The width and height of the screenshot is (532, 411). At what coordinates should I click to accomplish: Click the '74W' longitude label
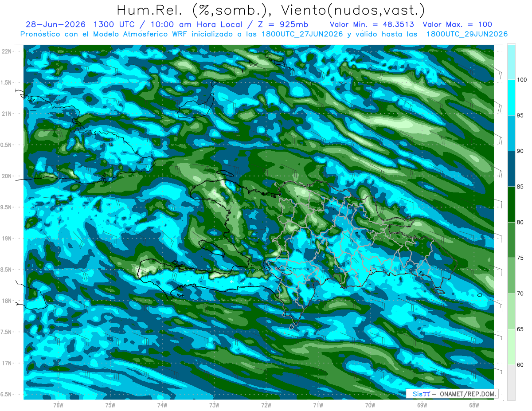click(162, 405)
